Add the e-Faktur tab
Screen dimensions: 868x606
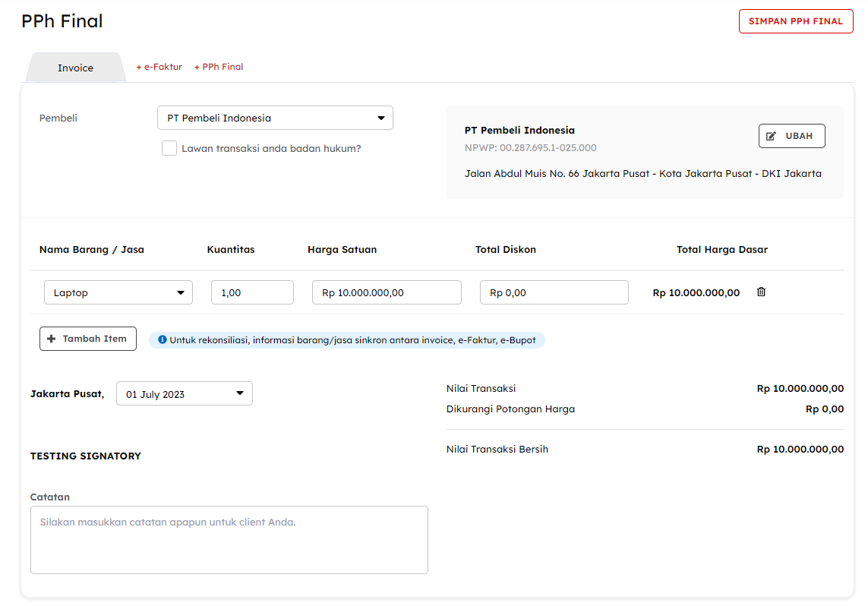coord(159,67)
